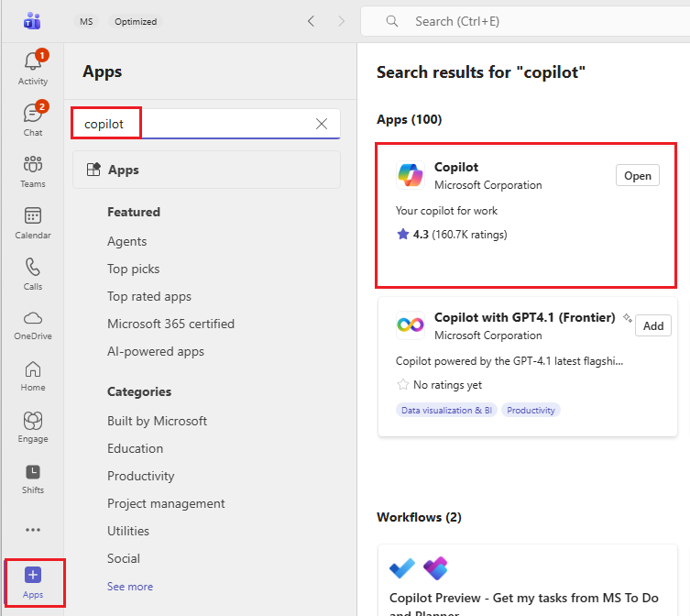Go back with the left arrow
690x616 pixels.
[311, 21]
